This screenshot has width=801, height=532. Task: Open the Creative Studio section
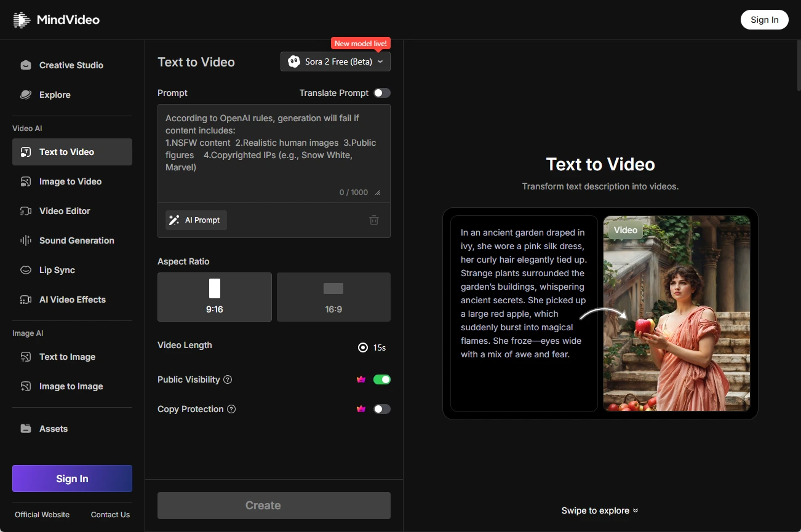pos(71,65)
